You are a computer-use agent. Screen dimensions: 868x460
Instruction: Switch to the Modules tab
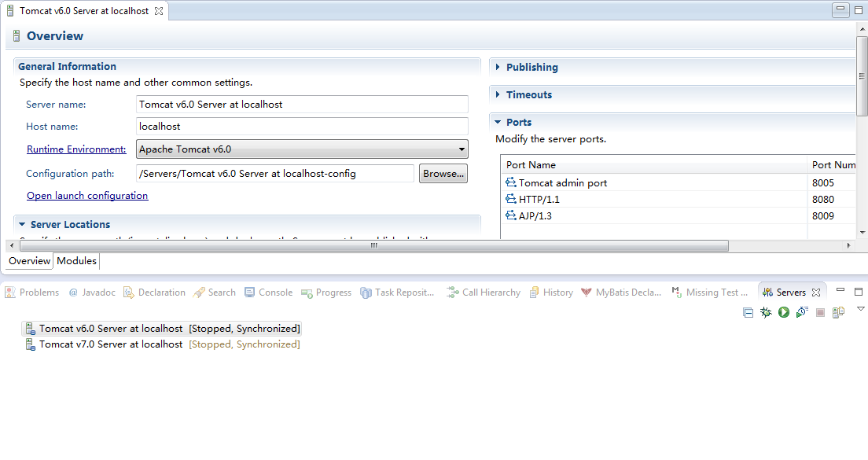click(x=76, y=261)
